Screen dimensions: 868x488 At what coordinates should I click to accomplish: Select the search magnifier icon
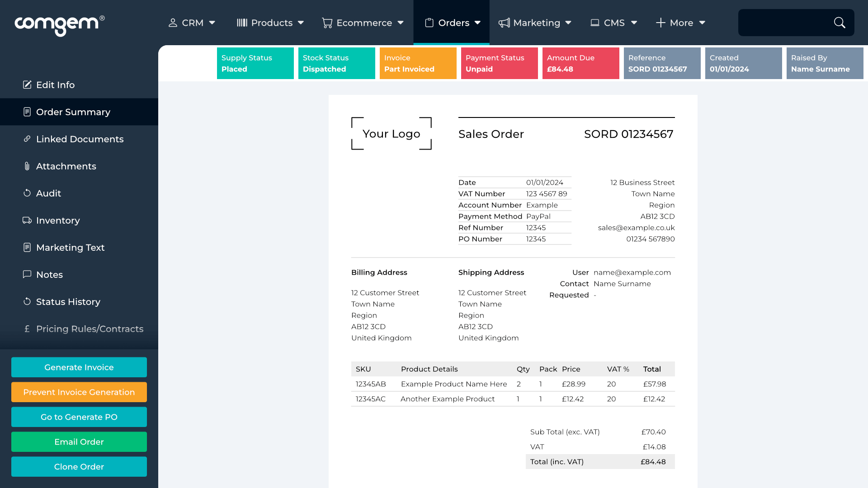[840, 23]
